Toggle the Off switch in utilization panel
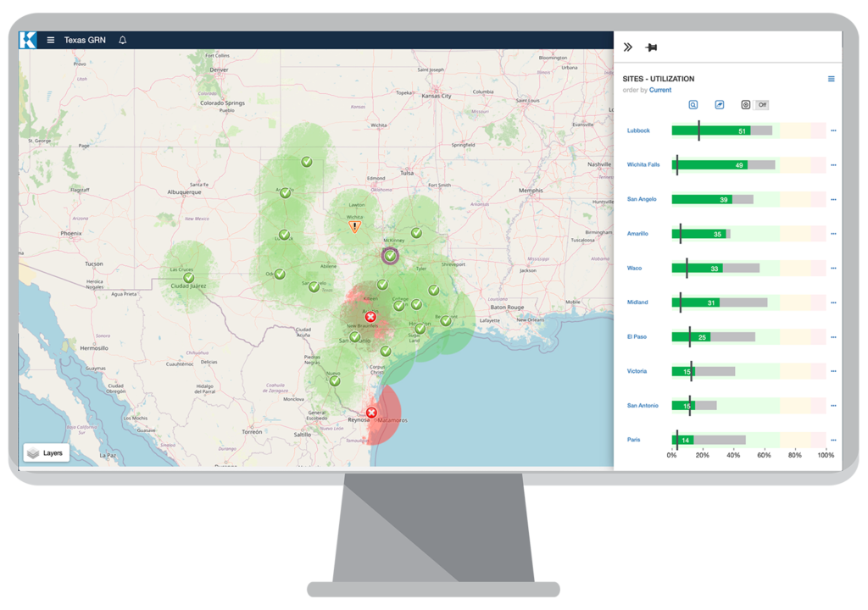 [x=762, y=105]
